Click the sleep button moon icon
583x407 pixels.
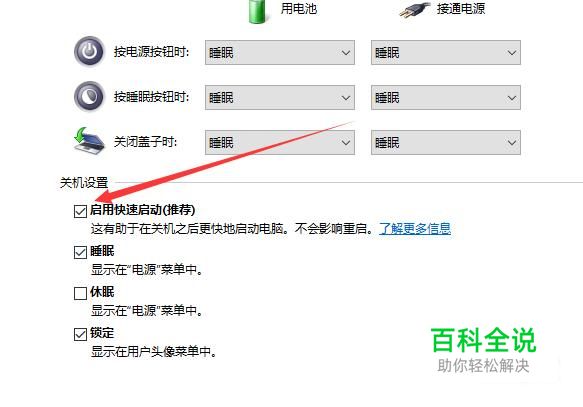(x=89, y=97)
